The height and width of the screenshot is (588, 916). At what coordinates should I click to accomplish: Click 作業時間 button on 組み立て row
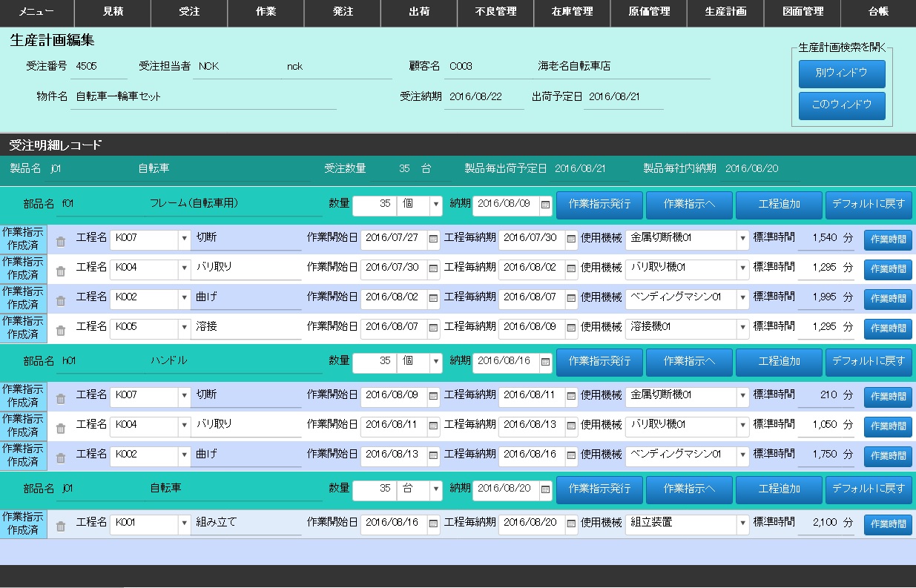pyautogui.click(x=888, y=524)
